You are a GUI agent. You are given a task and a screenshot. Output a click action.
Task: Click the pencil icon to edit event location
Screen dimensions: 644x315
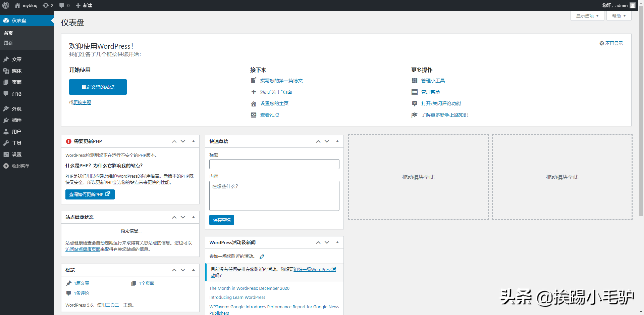click(x=262, y=257)
